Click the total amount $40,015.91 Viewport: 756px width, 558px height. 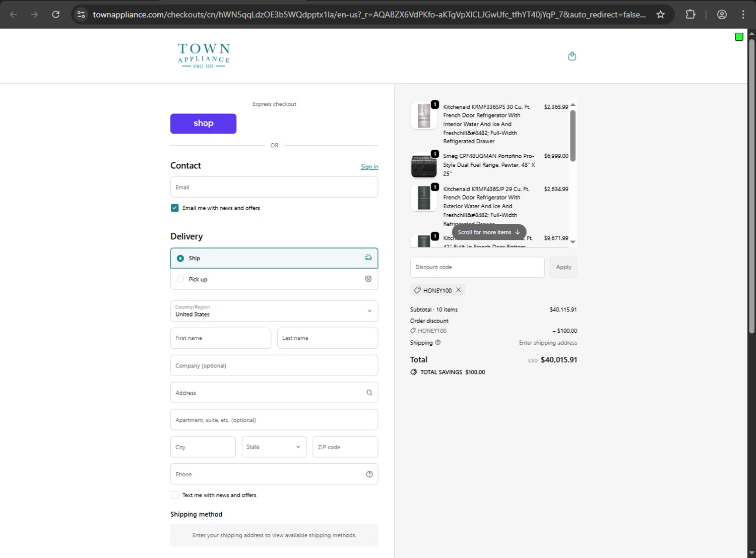coord(559,360)
